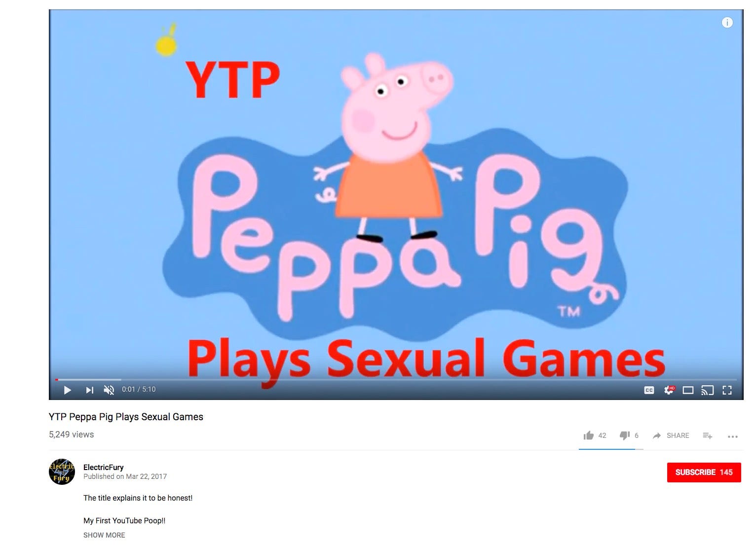This screenshot has width=756, height=545.
Task: Subscribe to ElectricFury channel
Action: 704,472
